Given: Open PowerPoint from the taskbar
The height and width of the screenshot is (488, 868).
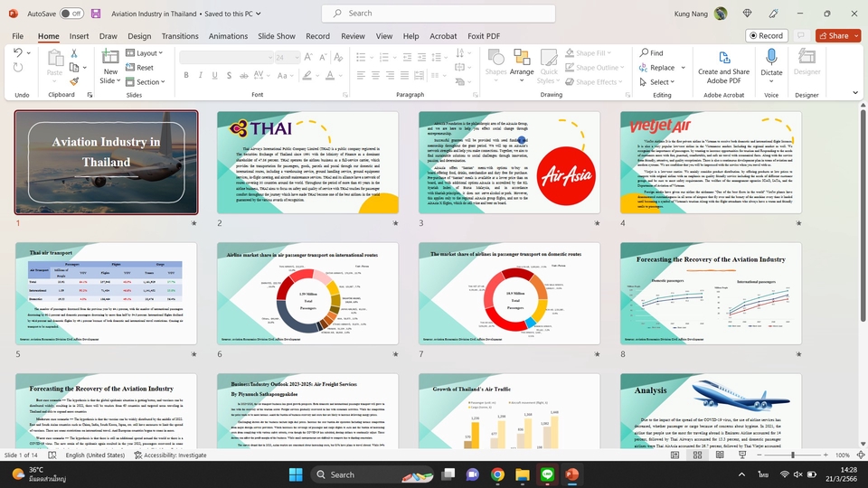Looking at the screenshot, I should click(x=571, y=474).
